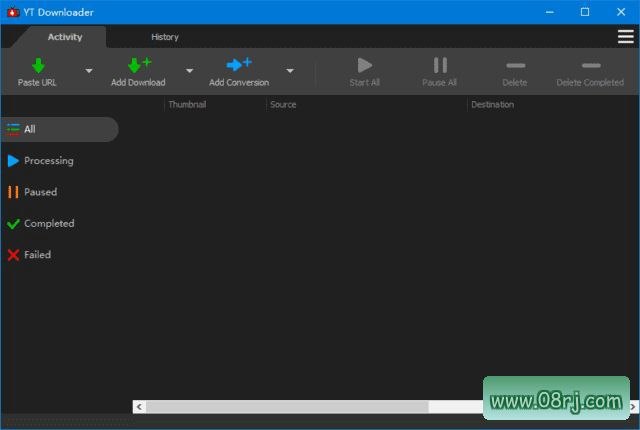The width and height of the screenshot is (640, 430).
Task: Minimize the YT Downloader window
Action: click(550, 12)
